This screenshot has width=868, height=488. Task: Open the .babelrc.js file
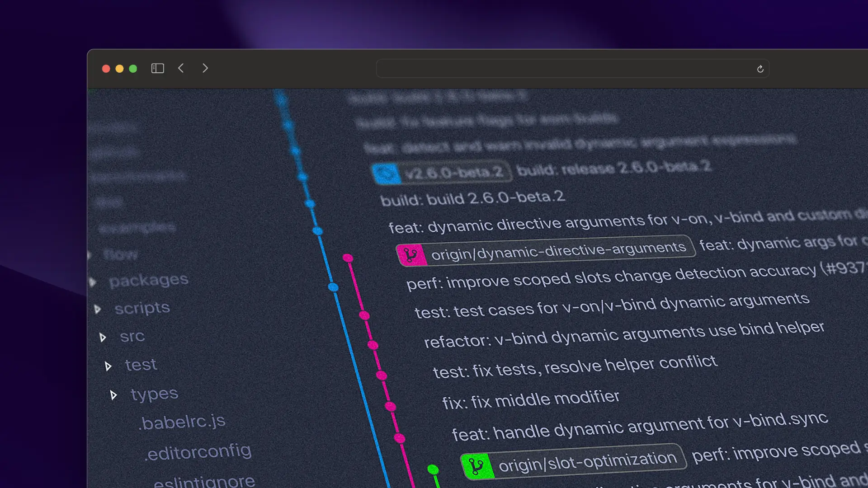point(182,422)
